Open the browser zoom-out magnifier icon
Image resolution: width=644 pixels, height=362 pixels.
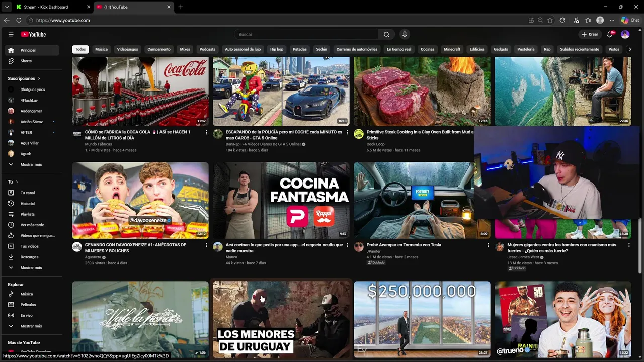[x=540, y=20]
